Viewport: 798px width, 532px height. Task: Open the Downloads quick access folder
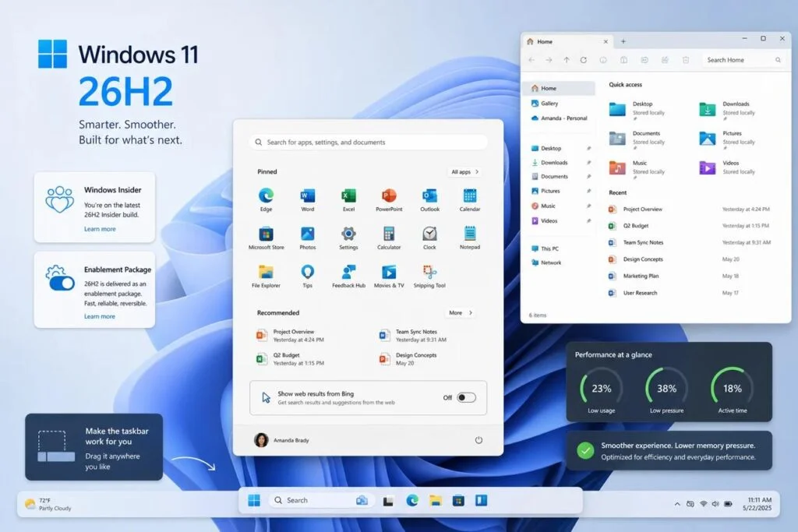[x=728, y=109]
